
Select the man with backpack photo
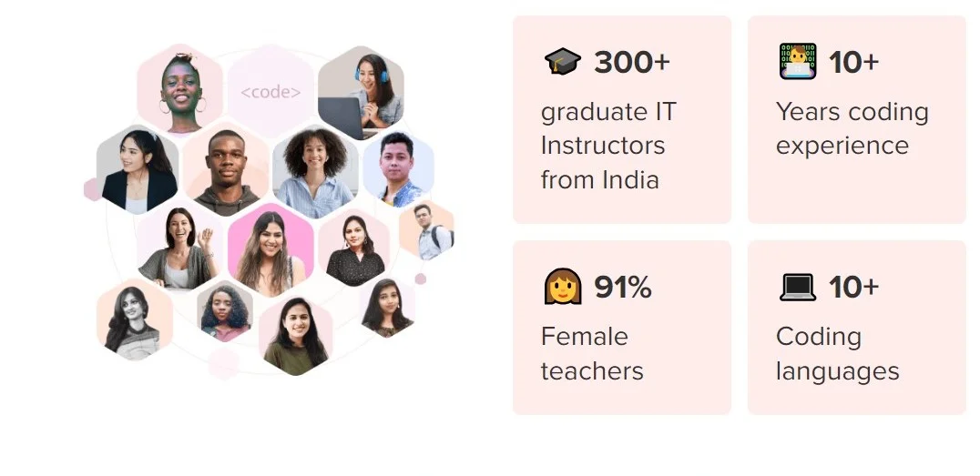click(426, 229)
